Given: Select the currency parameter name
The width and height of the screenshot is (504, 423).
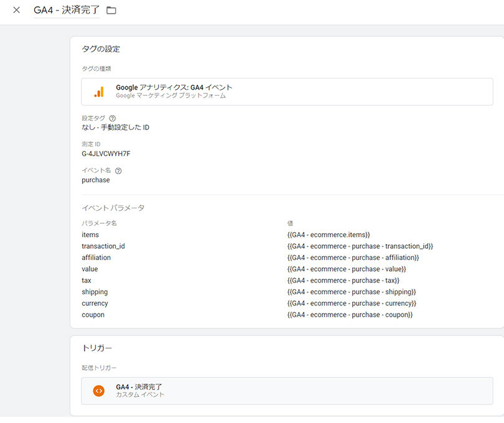Looking at the screenshot, I should (x=95, y=304).
